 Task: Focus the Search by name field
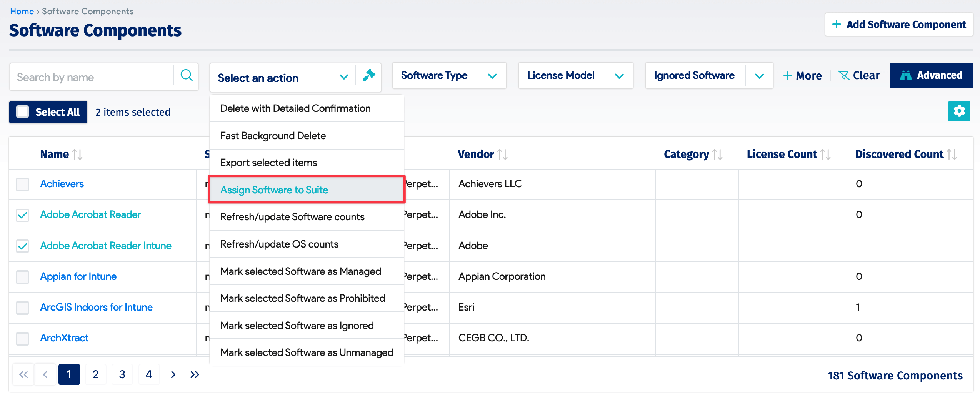click(x=92, y=77)
